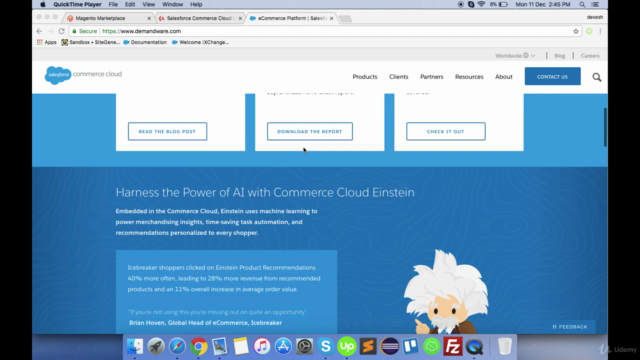Open the View menu
The image size is (640, 360).
pos(149,4)
